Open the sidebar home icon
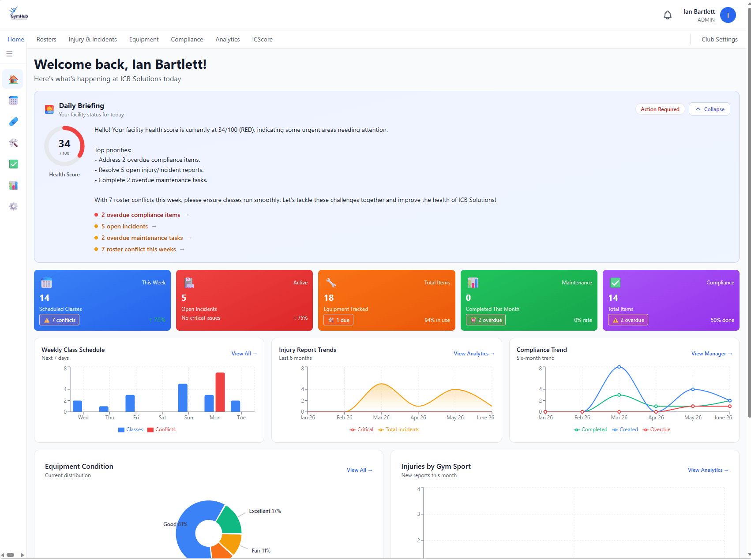This screenshot has width=751, height=560. tap(13, 79)
